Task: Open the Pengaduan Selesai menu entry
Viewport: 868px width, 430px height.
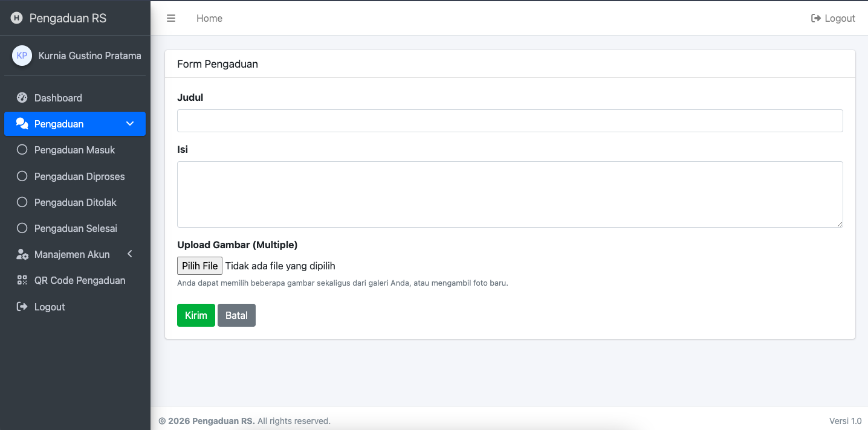Action: coord(76,228)
